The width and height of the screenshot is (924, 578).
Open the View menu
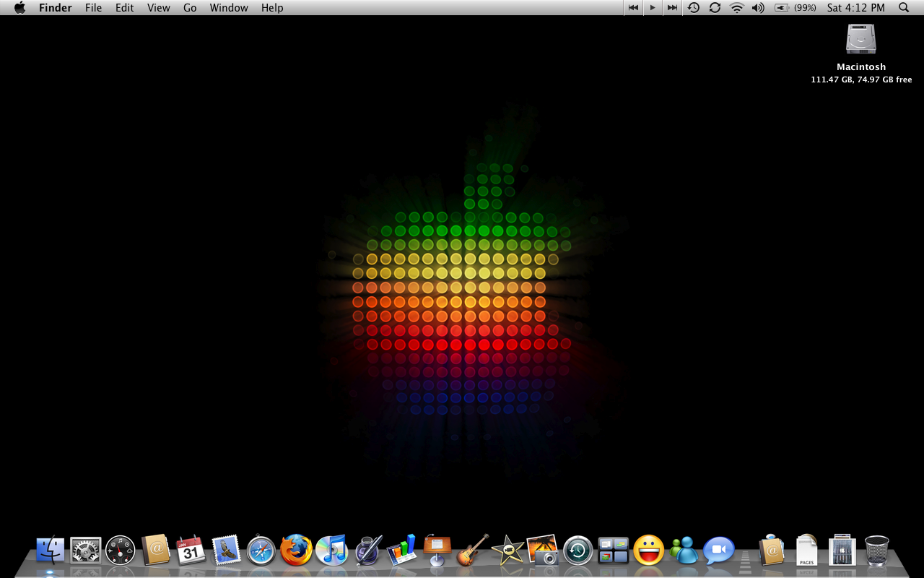tap(158, 7)
